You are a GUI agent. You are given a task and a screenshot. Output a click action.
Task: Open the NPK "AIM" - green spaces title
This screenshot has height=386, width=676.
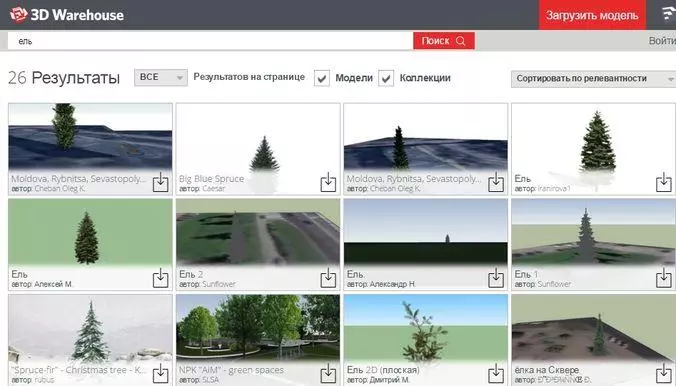click(x=231, y=370)
